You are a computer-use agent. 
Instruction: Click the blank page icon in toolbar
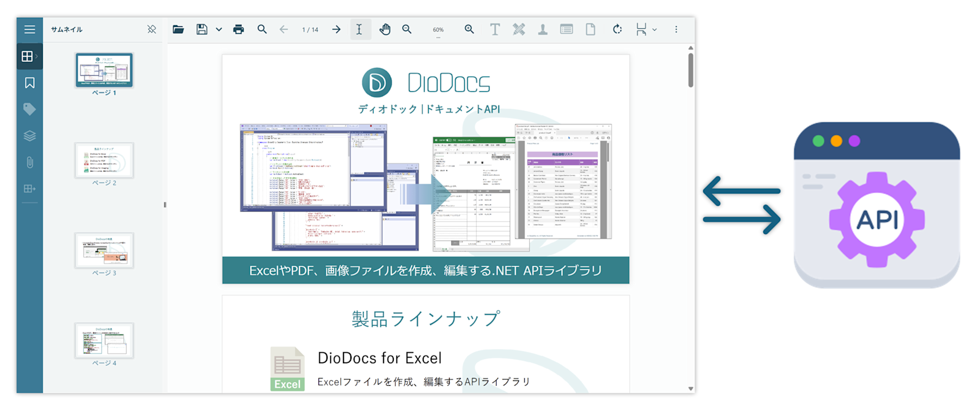(x=590, y=29)
